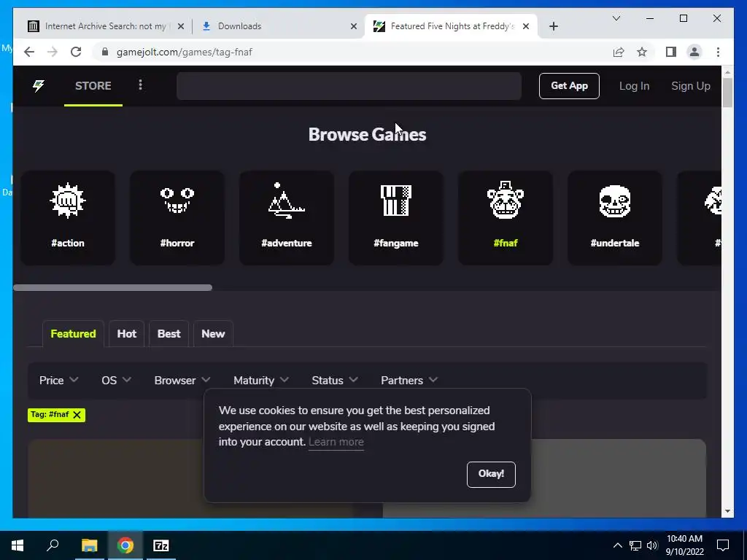Image resolution: width=747 pixels, height=560 pixels.
Task: Go back with the browser back arrow
Action: pyautogui.click(x=29, y=52)
